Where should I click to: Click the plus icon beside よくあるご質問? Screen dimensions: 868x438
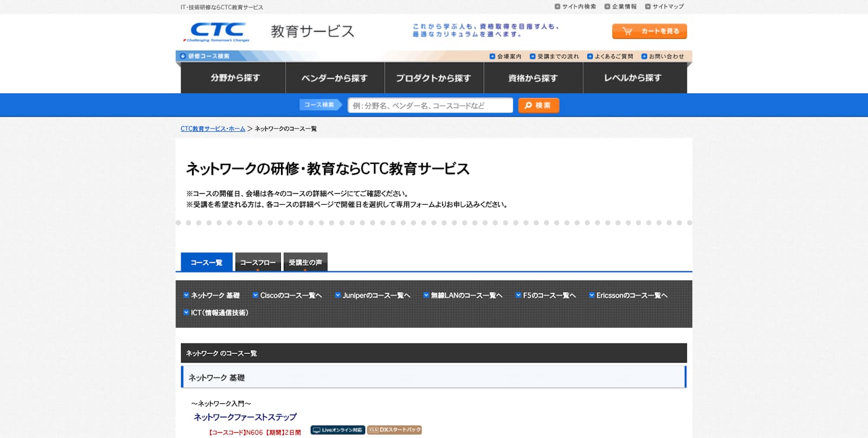click(590, 56)
